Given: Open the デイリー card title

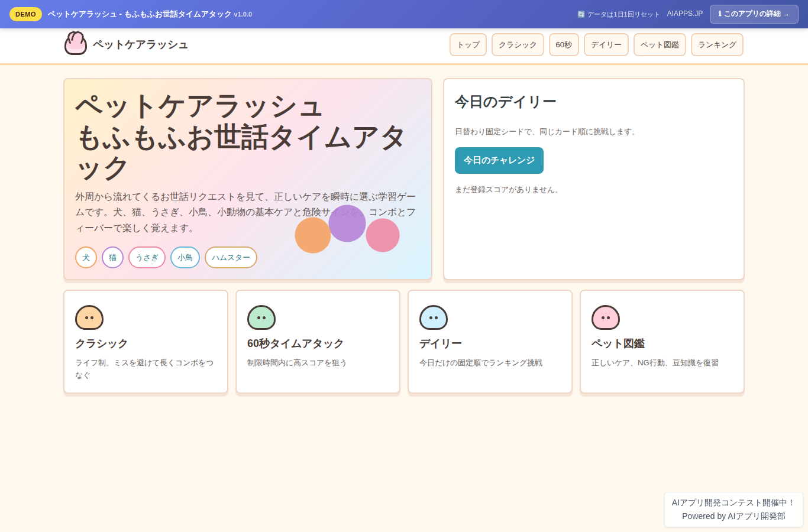Looking at the screenshot, I should coord(441,343).
